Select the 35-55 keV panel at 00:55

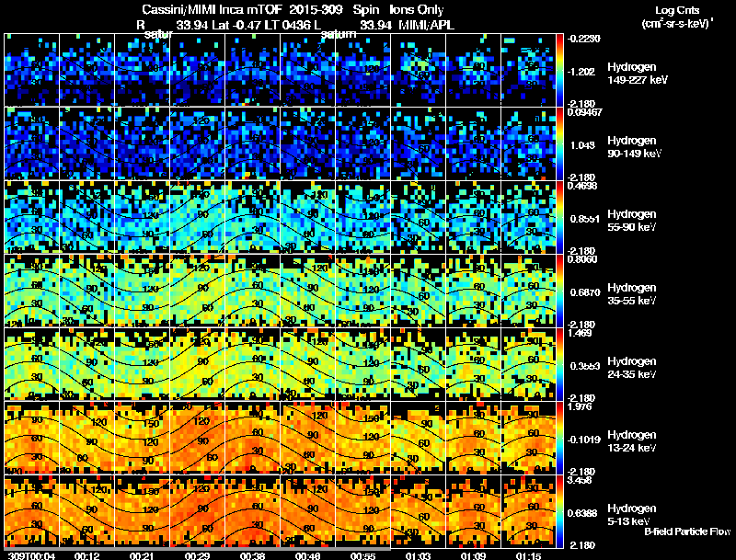point(362,291)
